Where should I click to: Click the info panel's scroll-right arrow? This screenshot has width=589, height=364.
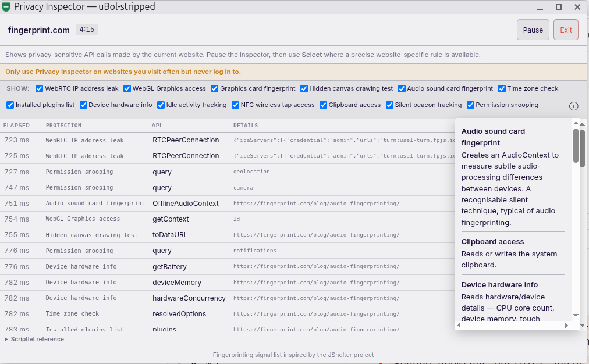[566, 326]
